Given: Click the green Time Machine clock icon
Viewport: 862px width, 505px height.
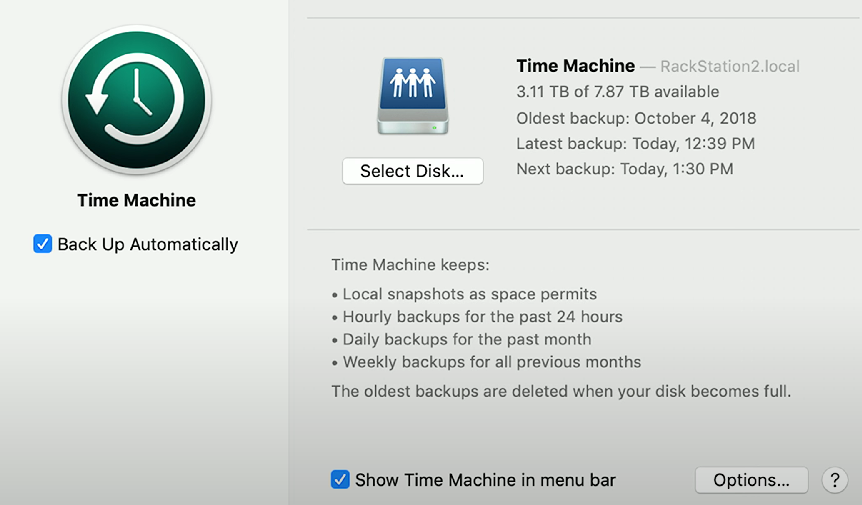Looking at the screenshot, I should (x=136, y=99).
